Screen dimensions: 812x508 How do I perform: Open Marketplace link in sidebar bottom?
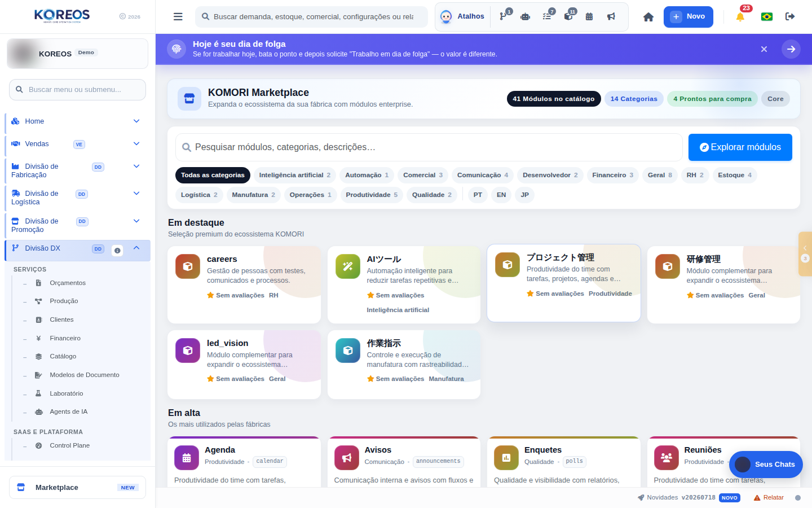[x=77, y=488]
